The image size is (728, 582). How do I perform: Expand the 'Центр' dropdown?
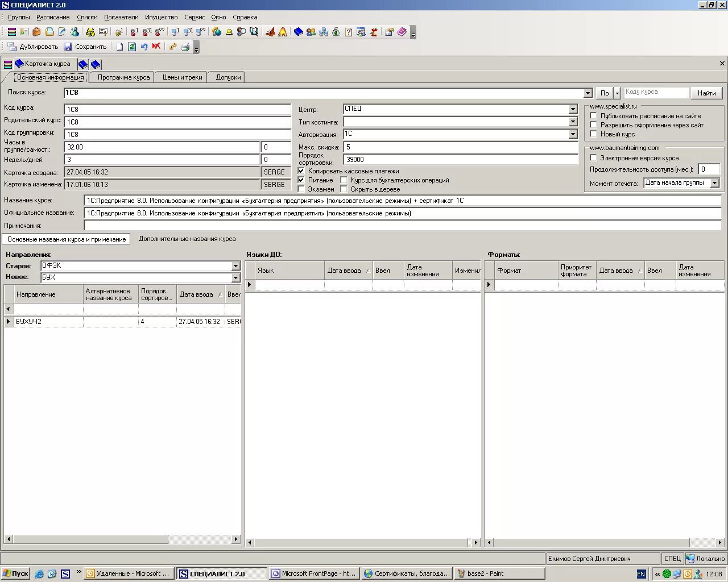click(x=573, y=109)
